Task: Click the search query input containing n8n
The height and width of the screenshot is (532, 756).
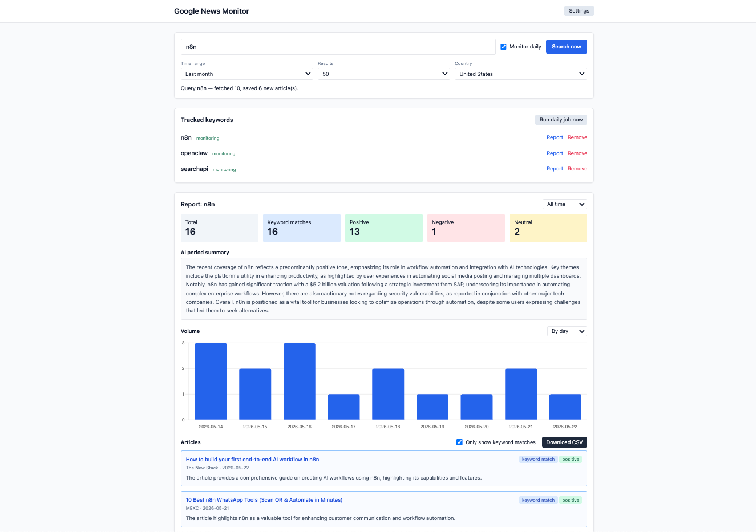Action: (x=338, y=47)
